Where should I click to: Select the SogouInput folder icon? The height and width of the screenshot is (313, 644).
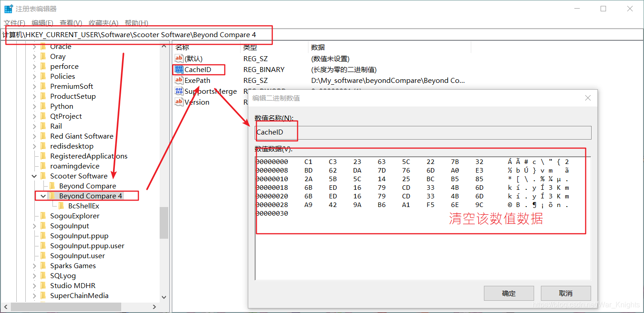pos(43,226)
